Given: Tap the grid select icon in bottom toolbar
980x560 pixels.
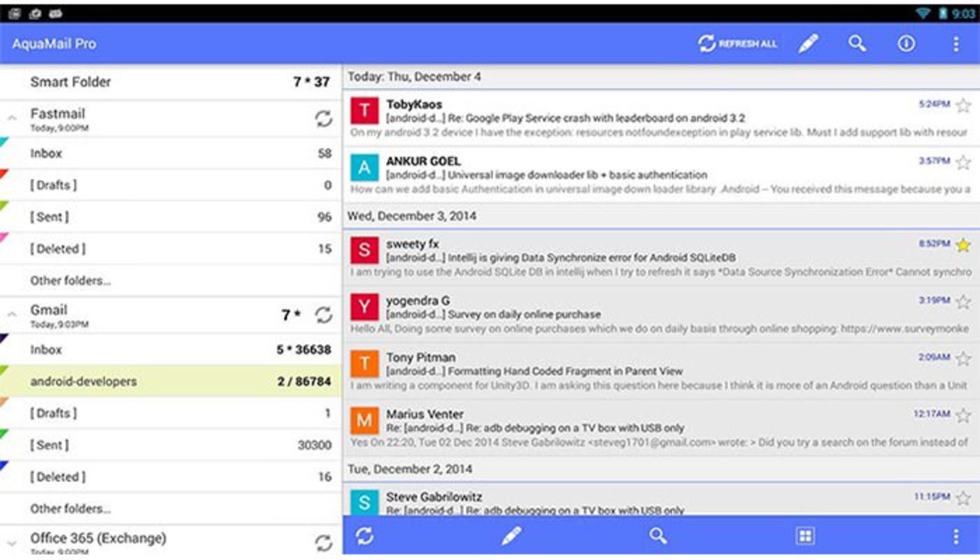Looking at the screenshot, I should 805,535.
